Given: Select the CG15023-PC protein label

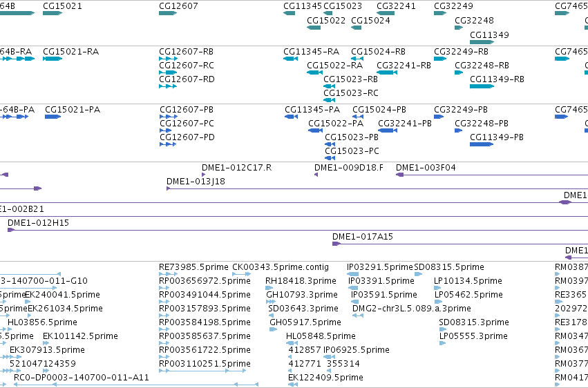Looking at the screenshot, I should [x=352, y=151].
